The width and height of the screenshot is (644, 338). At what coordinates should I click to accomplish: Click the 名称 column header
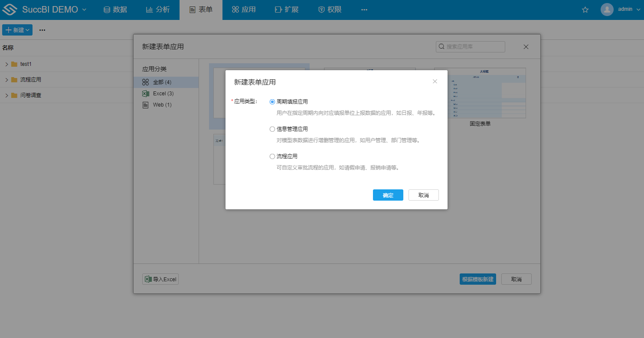tap(8, 48)
